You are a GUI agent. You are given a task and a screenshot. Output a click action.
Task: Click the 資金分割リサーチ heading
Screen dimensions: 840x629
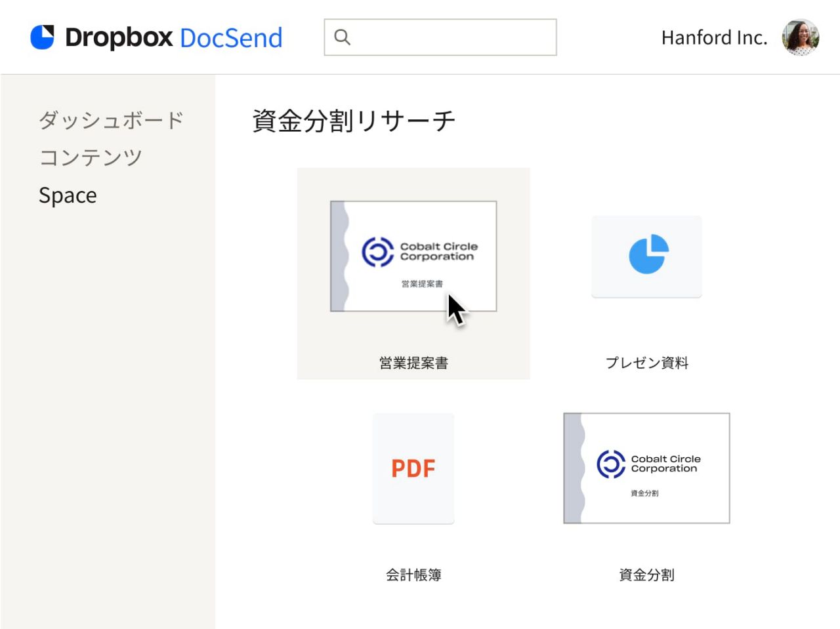pyautogui.click(x=354, y=121)
